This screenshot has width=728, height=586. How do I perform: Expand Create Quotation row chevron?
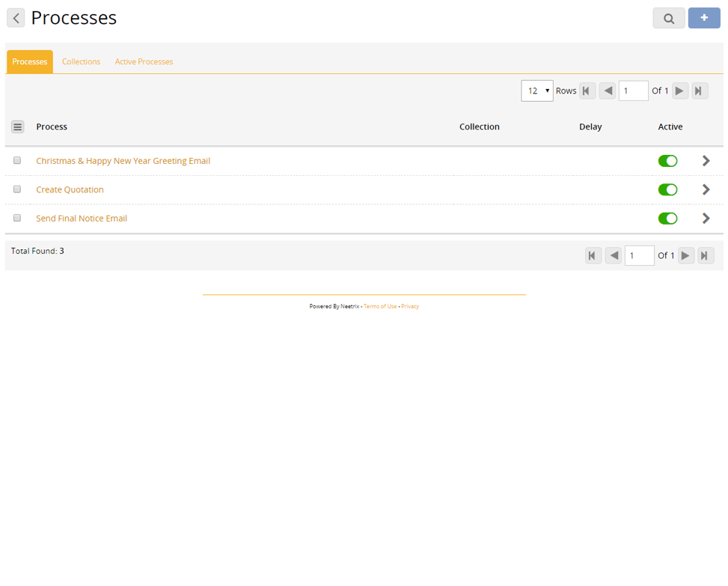pyautogui.click(x=706, y=189)
